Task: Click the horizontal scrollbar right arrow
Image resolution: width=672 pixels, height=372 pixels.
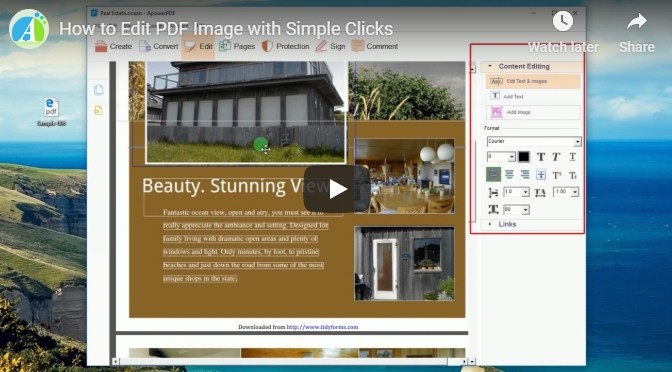Action: tap(465, 362)
